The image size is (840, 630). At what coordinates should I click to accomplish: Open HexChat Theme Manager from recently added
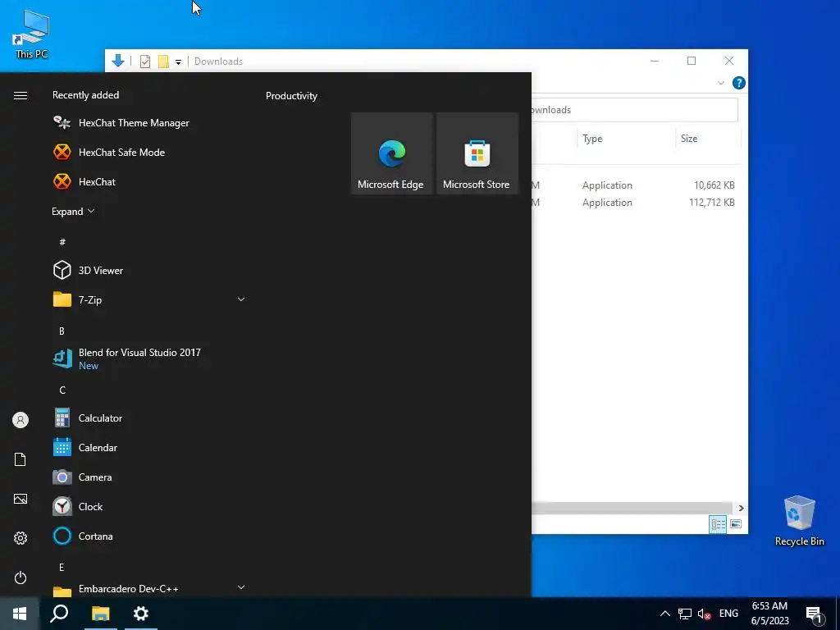150,123
